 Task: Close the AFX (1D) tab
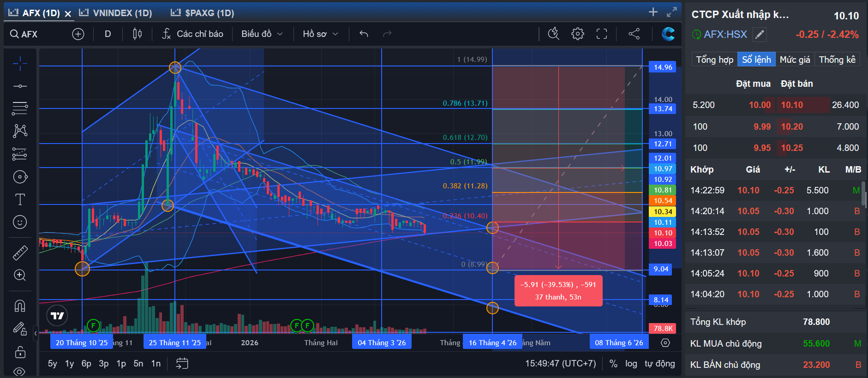click(68, 14)
